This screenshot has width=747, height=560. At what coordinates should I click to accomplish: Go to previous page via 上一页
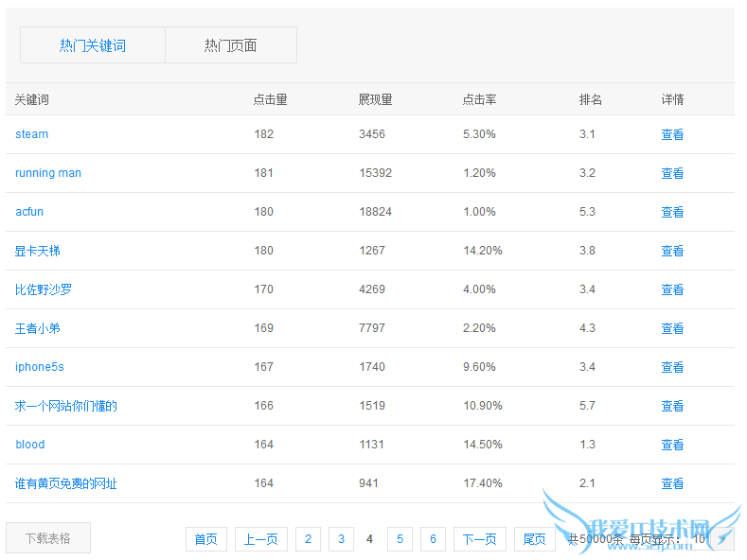coord(261,539)
